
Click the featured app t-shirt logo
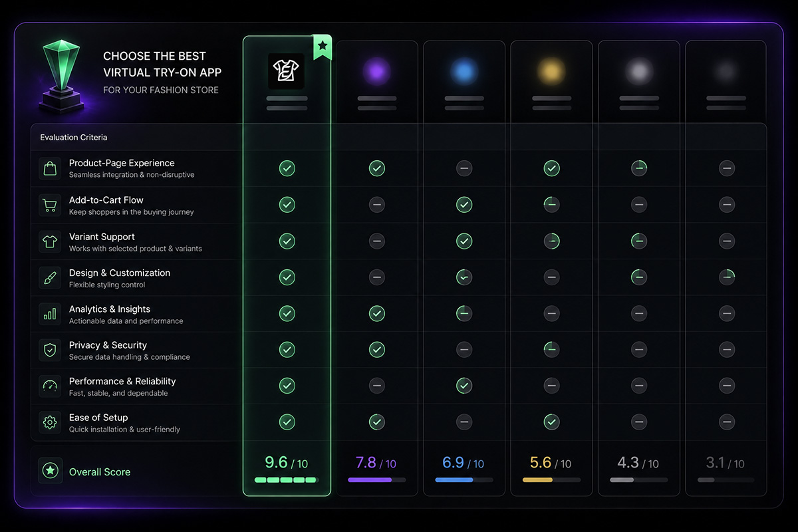point(287,71)
